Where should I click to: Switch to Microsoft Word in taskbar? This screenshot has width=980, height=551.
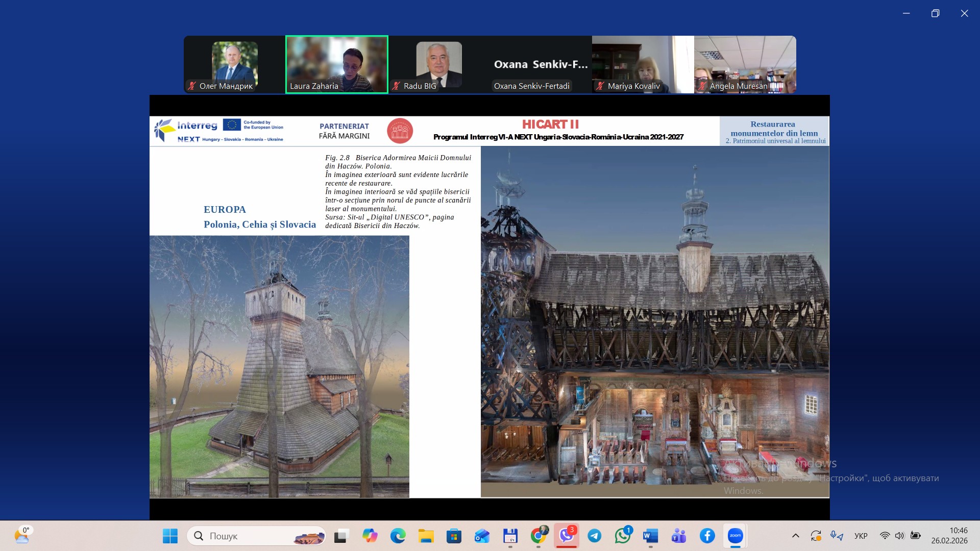[x=650, y=536]
